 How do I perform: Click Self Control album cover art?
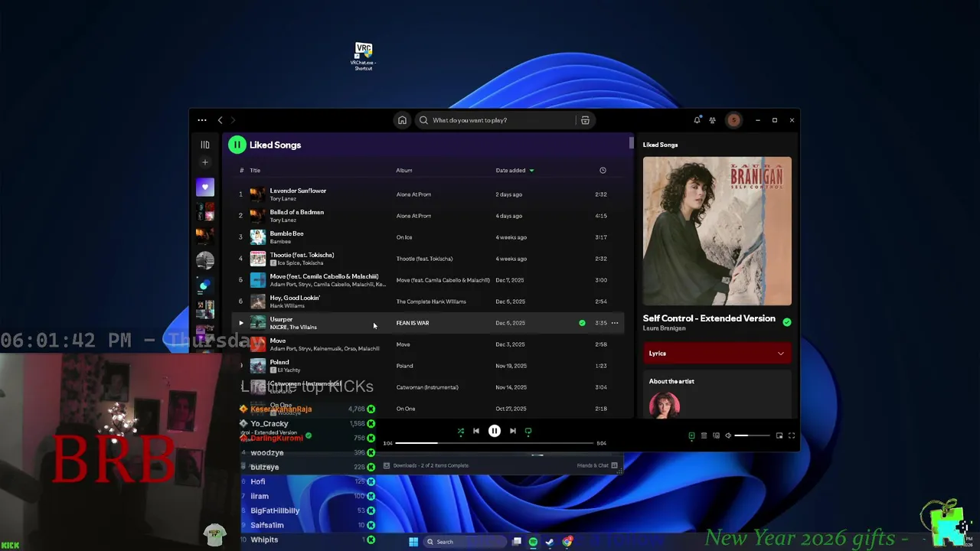pyautogui.click(x=717, y=231)
